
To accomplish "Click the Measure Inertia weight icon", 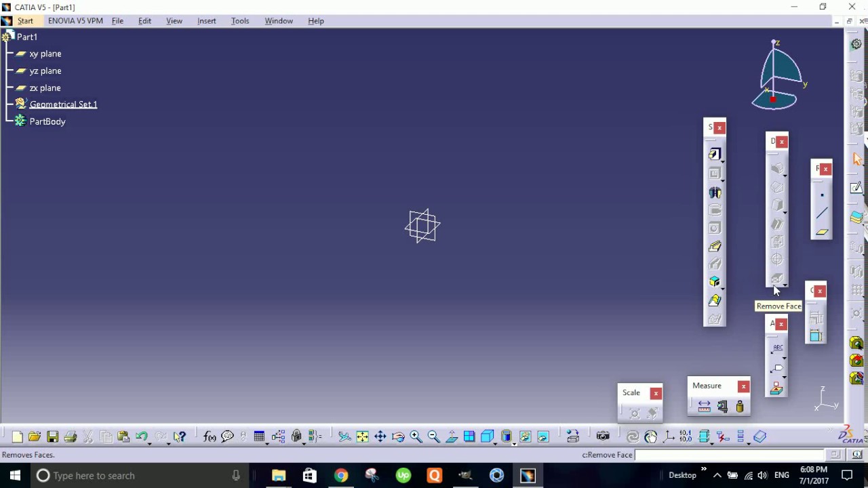I will (x=740, y=407).
